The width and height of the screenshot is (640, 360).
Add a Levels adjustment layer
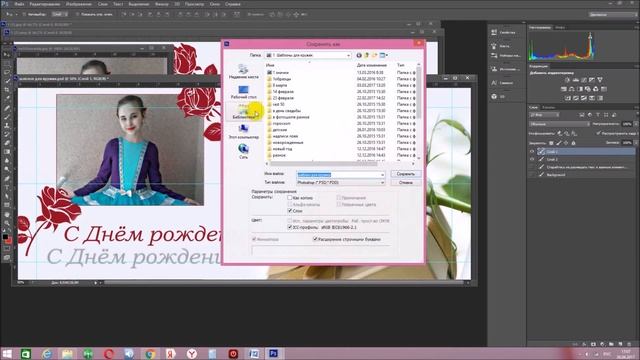click(x=576, y=80)
